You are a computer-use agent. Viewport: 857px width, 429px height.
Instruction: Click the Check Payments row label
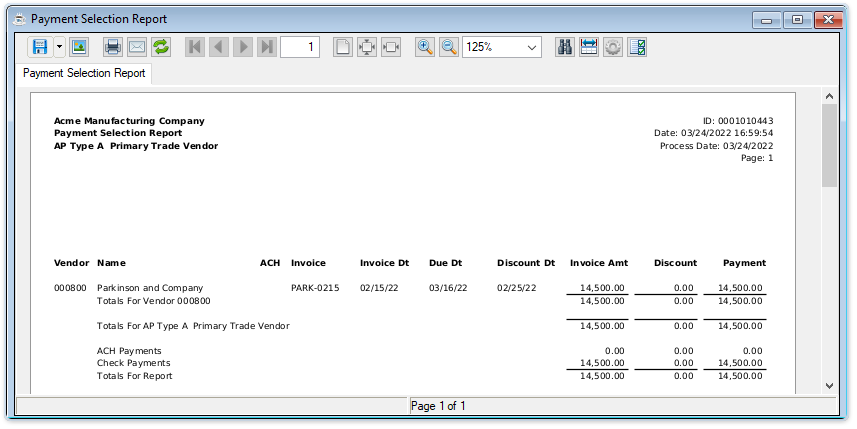133,363
